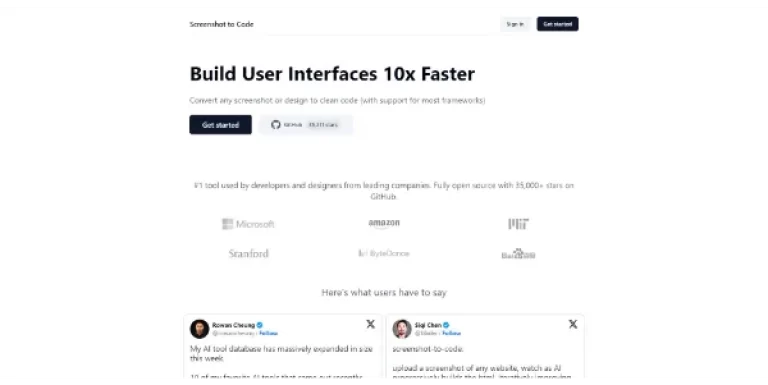The height and width of the screenshot is (385, 768).
Task: Follow Rowan Cheung via the Follow link
Action: tap(268, 333)
